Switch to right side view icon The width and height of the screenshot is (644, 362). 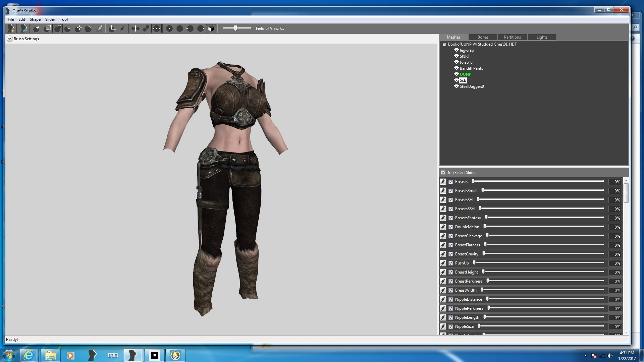coord(201,28)
